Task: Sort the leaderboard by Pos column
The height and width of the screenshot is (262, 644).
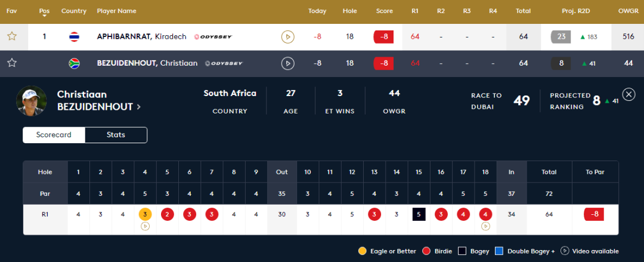Action: [x=44, y=12]
